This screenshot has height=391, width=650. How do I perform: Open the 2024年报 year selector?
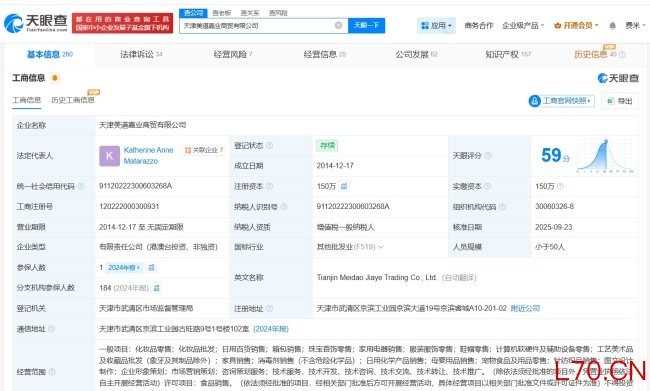124,267
